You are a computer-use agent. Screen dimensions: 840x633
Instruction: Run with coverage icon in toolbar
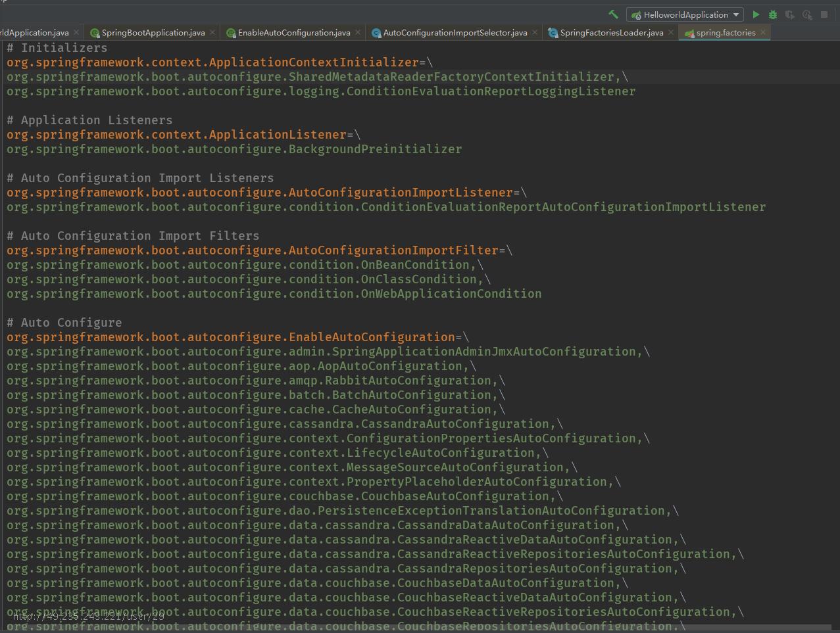(x=790, y=14)
